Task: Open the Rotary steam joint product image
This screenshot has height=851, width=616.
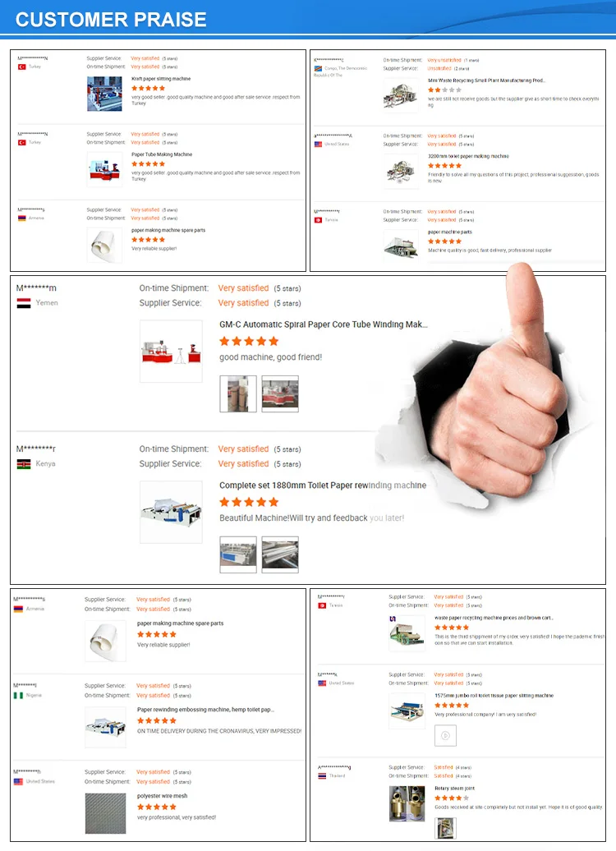Action: [407, 803]
